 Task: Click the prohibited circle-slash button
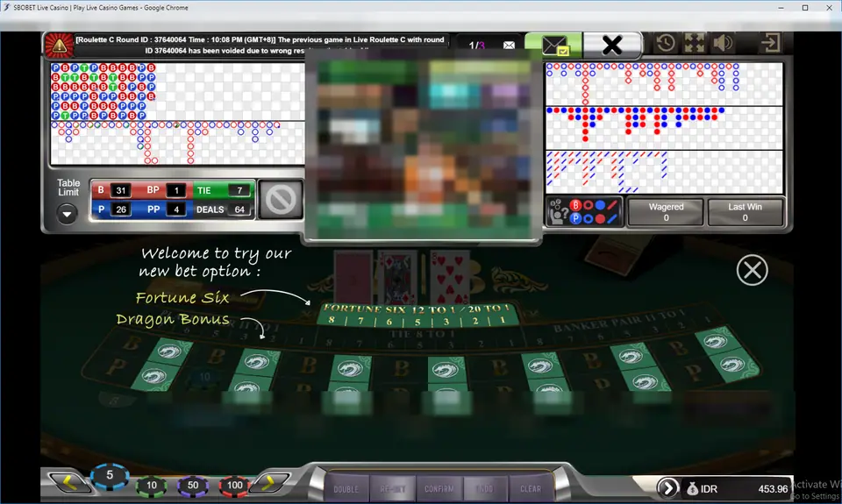[x=281, y=200]
